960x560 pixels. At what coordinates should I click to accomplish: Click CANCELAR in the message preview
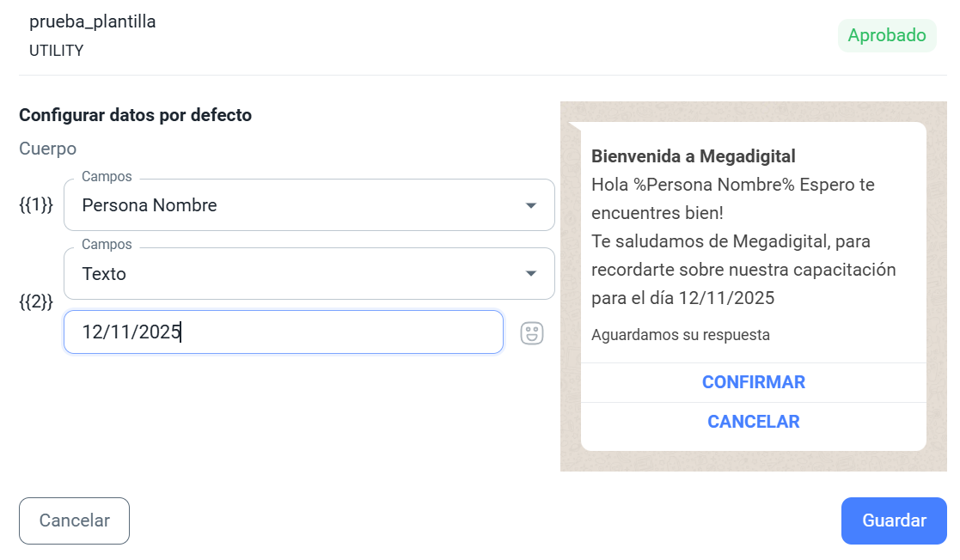(x=753, y=422)
